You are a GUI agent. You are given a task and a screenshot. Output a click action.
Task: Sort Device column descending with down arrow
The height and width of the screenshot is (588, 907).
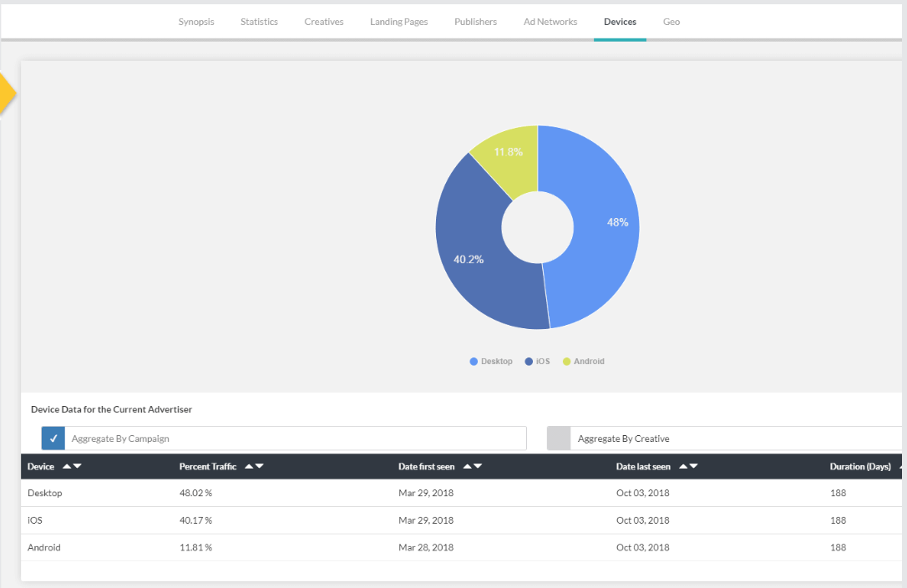[77, 466]
